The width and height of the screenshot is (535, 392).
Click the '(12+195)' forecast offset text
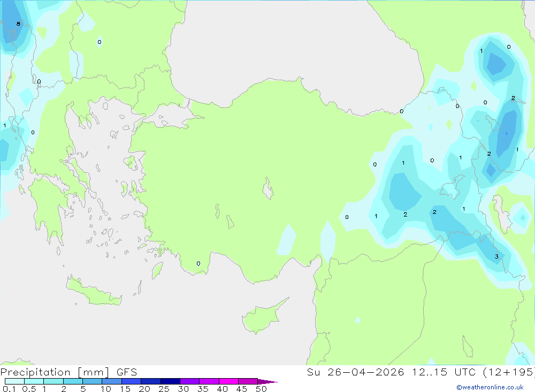509,372
